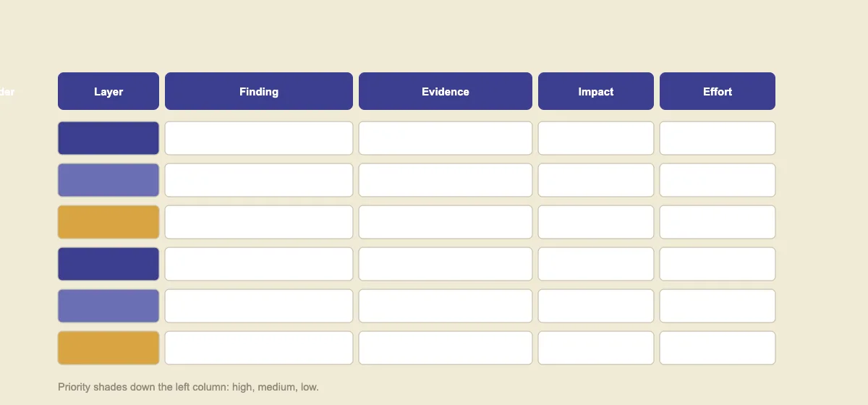Select the second row Finding cell
This screenshot has width=868, height=405.
click(x=259, y=180)
